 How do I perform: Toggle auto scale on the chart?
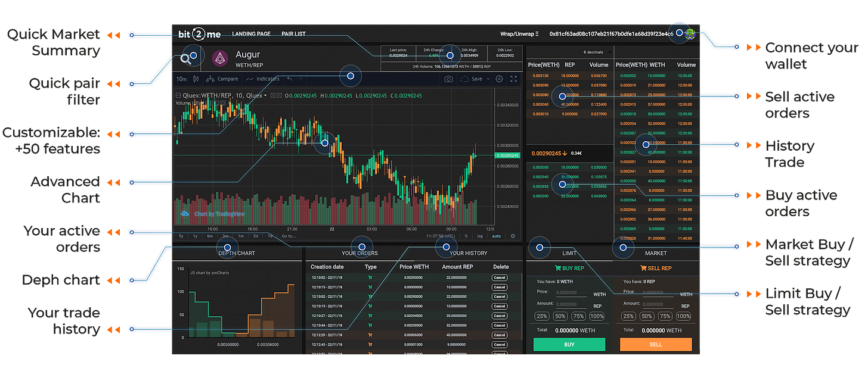tap(496, 236)
